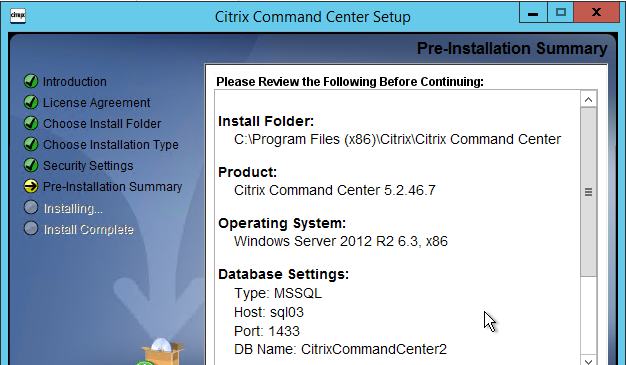Image resolution: width=626 pixels, height=365 pixels.
Task: Click the vertical scrollbar thumb in summary
Action: pos(588,192)
